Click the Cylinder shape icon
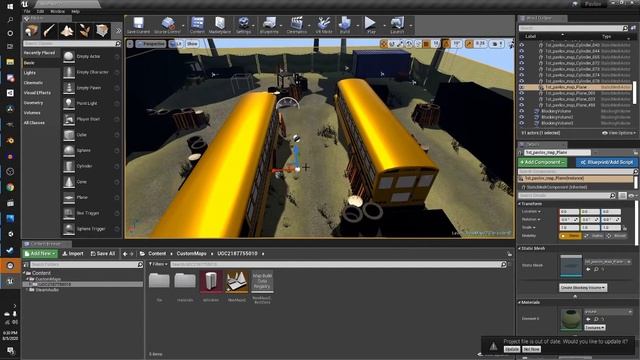 pos(69,166)
